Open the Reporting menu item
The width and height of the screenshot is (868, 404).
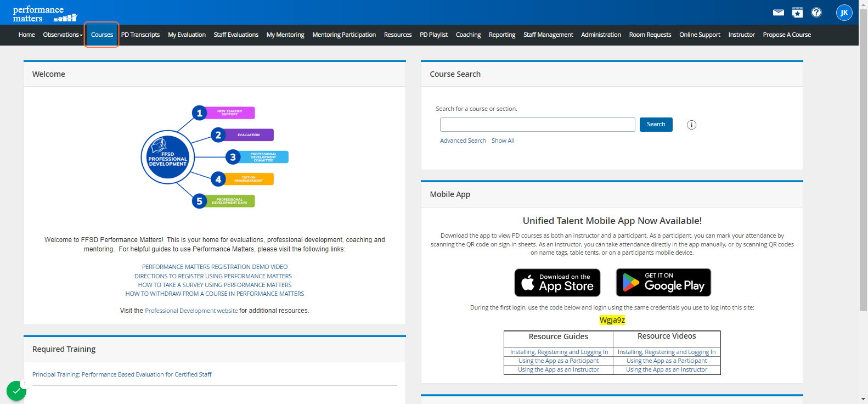pos(502,35)
